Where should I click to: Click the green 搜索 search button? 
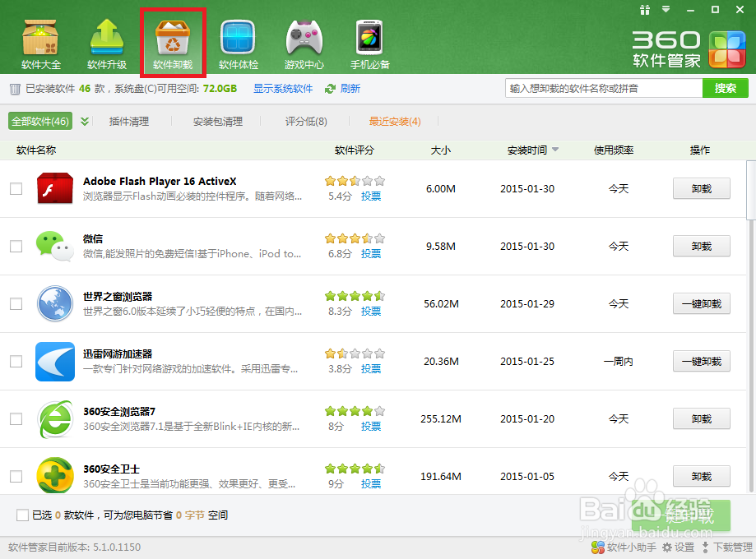click(x=725, y=88)
